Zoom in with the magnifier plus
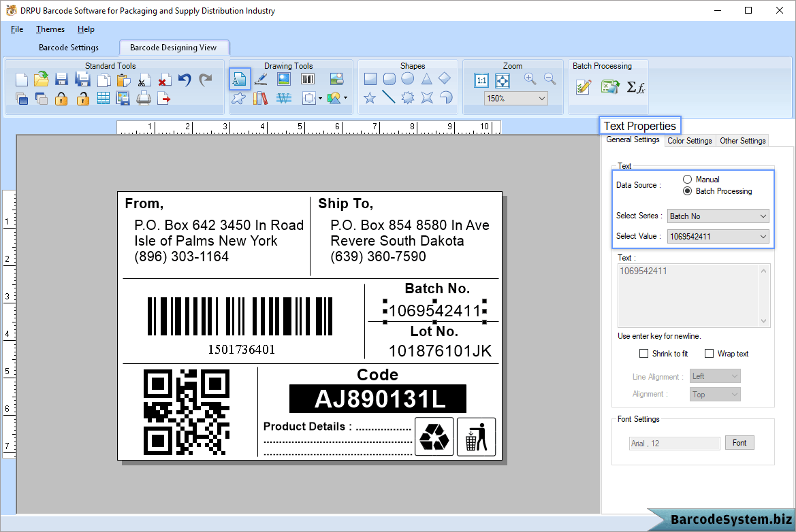Image resolution: width=796 pixels, height=532 pixels. (x=530, y=79)
